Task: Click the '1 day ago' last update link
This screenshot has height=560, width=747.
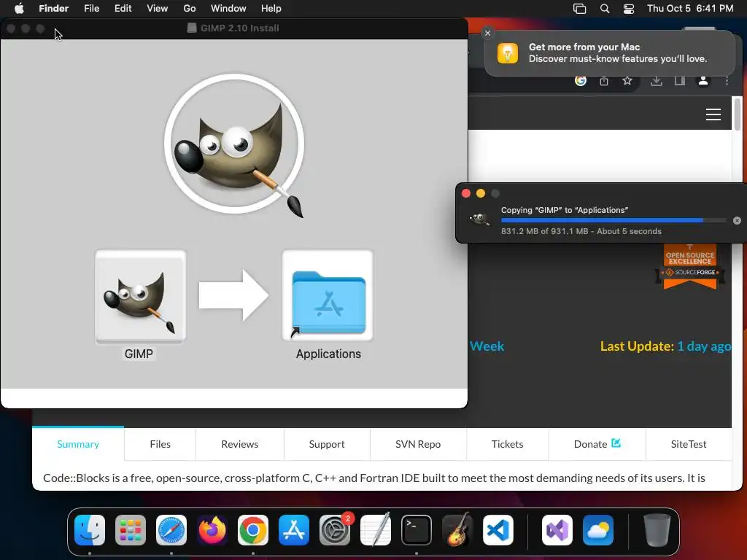Action: point(704,346)
